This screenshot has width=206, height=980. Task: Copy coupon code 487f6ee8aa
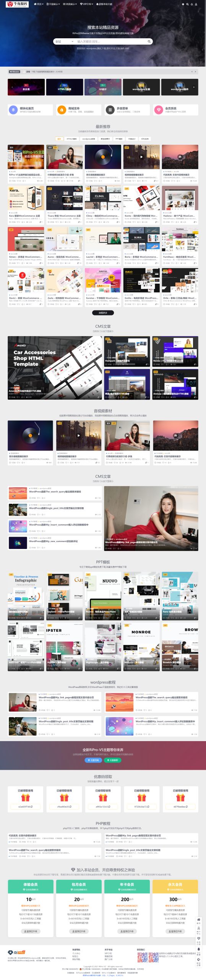click(x=180, y=807)
